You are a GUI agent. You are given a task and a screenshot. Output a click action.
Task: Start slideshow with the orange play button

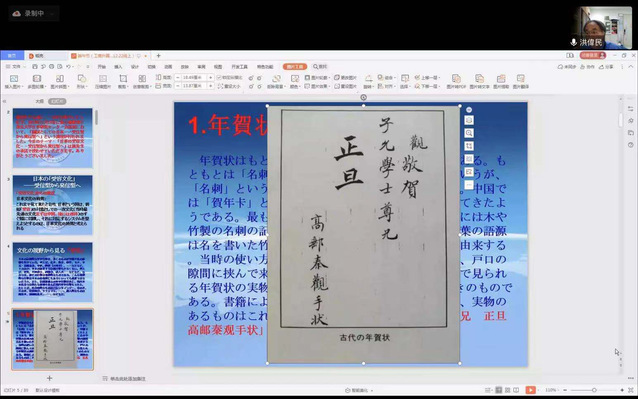pos(530,390)
